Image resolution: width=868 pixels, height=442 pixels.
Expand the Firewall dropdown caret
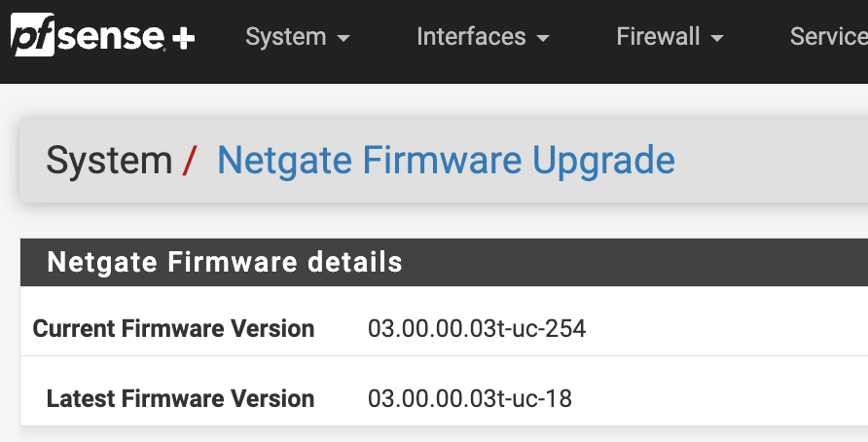717,39
